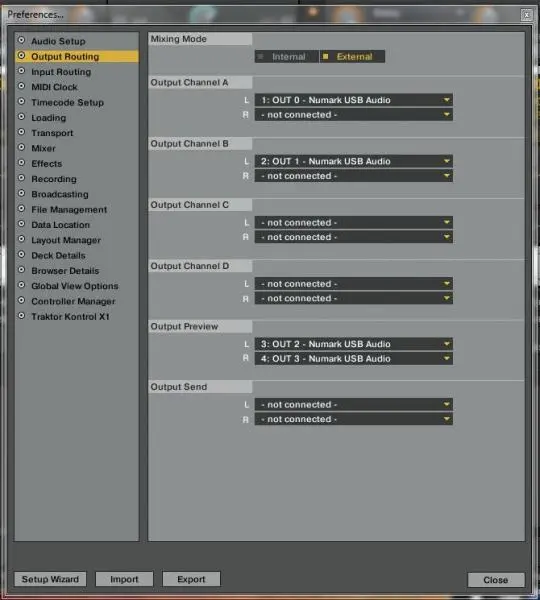This screenshot has height=600, width=540.
Task: Click the Output Send header
Action: tap(200, 387)
